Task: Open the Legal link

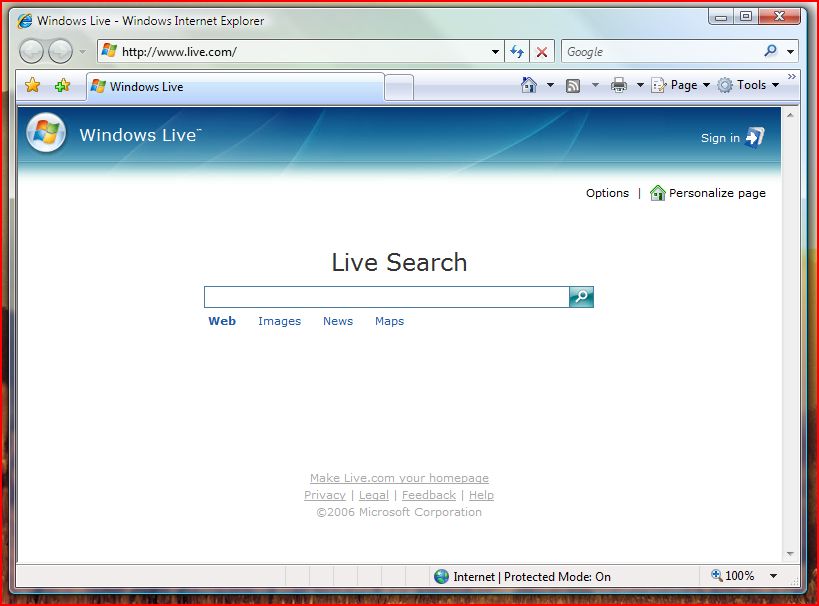Action: click(x=374, y=495)
